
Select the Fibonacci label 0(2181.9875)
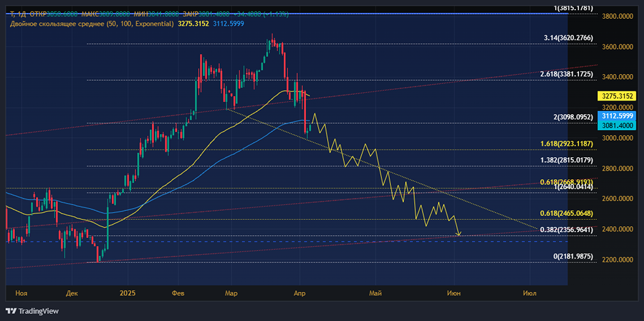[573, 256]
